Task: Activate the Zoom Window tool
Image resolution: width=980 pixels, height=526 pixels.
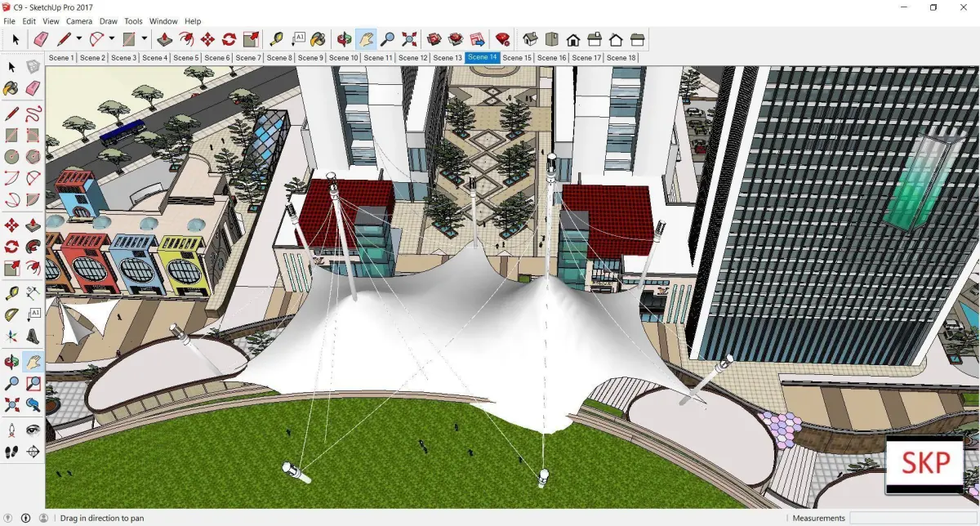Action: point(33,382)
